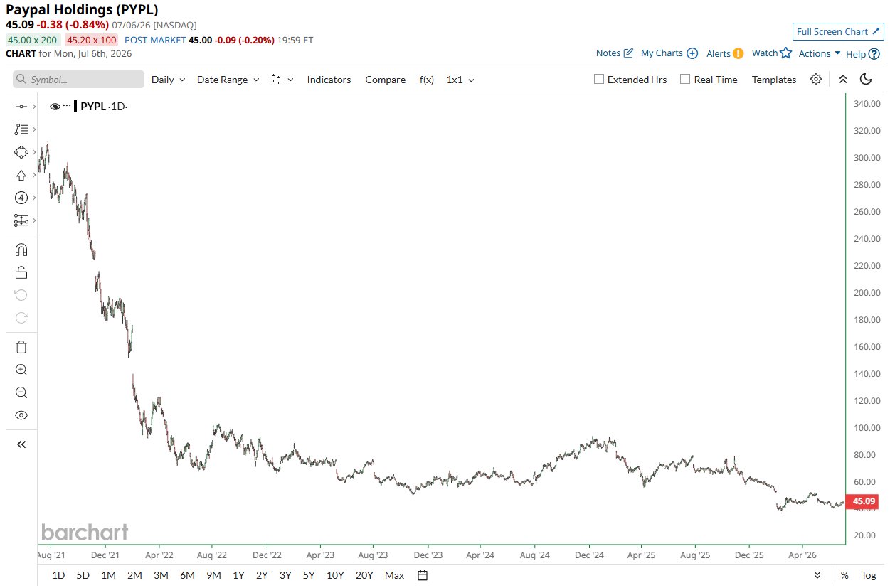This screenshot has height=588, width=890.
Task: Open Indicators menu
Action: coord(329,80)
